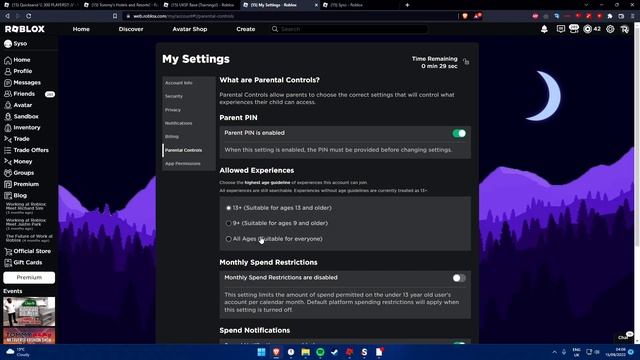The width and height of the screenshot is (640, 360).
Task: Click Home in top navigation
Action: pyautogui.click(x=81, y=29)
